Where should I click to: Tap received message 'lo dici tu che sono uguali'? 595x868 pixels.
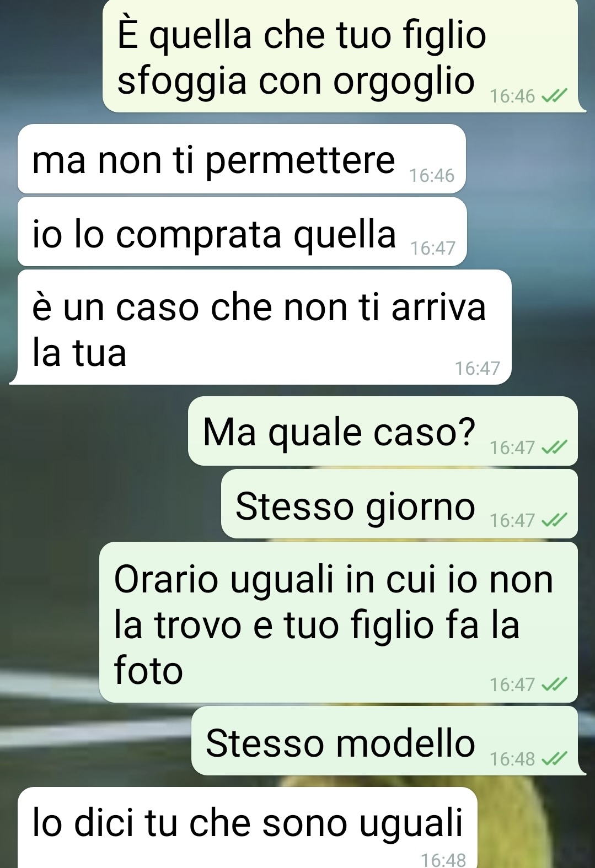(247, 828)
